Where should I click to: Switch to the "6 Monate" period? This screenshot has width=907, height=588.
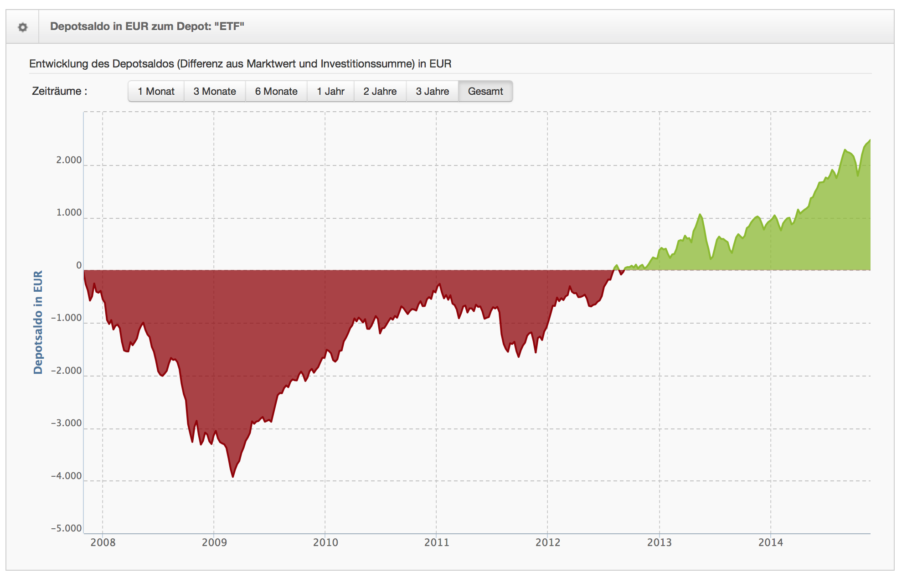click(x=276, y=91)
